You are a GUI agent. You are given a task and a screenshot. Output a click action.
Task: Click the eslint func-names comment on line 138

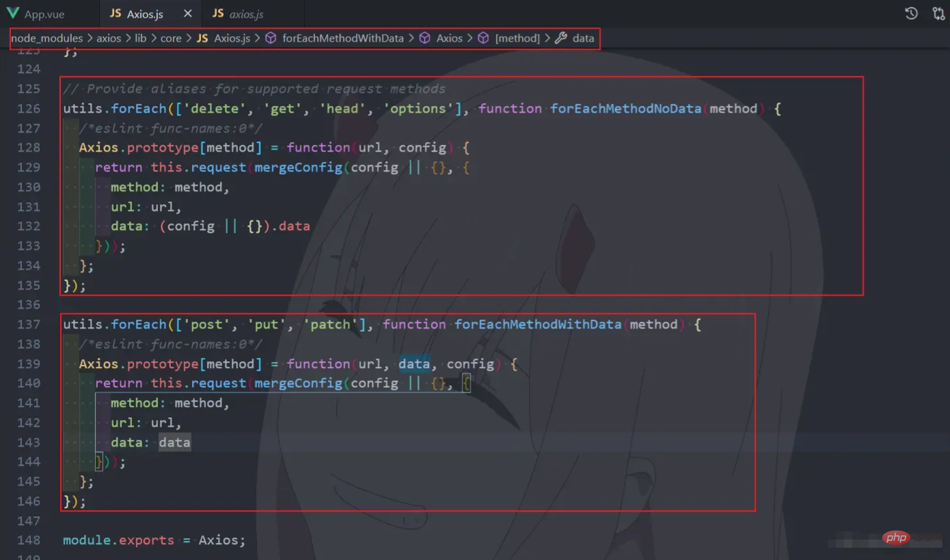tap(171, 344)
